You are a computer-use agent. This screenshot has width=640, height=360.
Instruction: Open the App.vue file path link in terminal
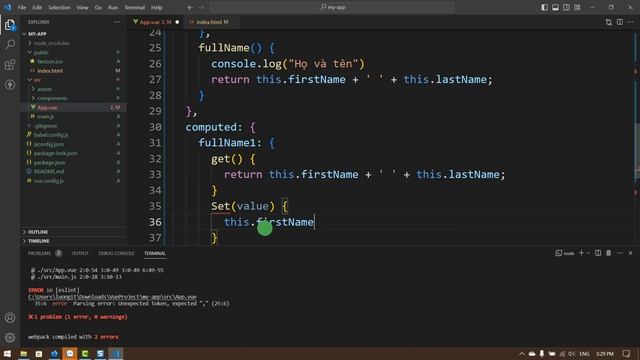[x=112, y=297]
